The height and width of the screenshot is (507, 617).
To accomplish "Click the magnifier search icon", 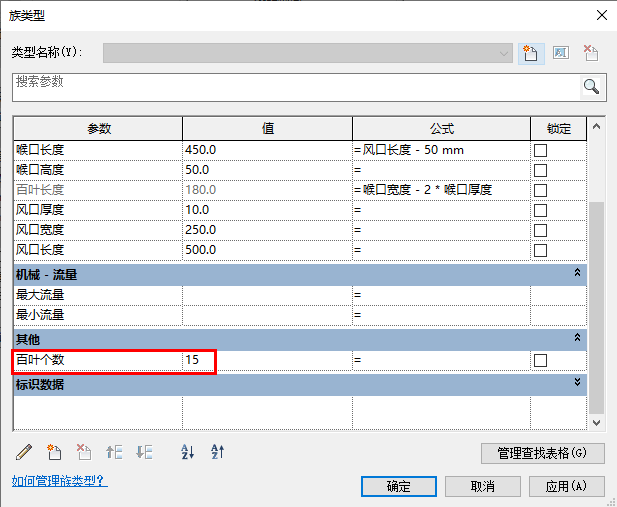I will pyautogui.click(x=591, y=87).
